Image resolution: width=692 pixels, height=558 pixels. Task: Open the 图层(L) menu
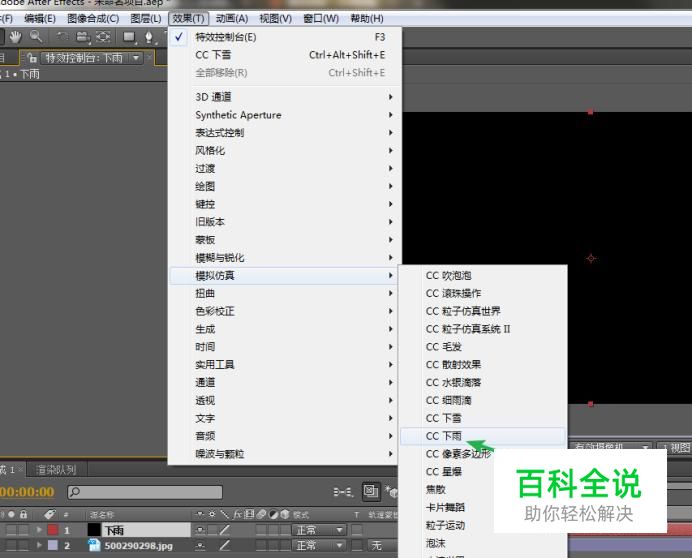pyautogui.click(x=146, y=19)
